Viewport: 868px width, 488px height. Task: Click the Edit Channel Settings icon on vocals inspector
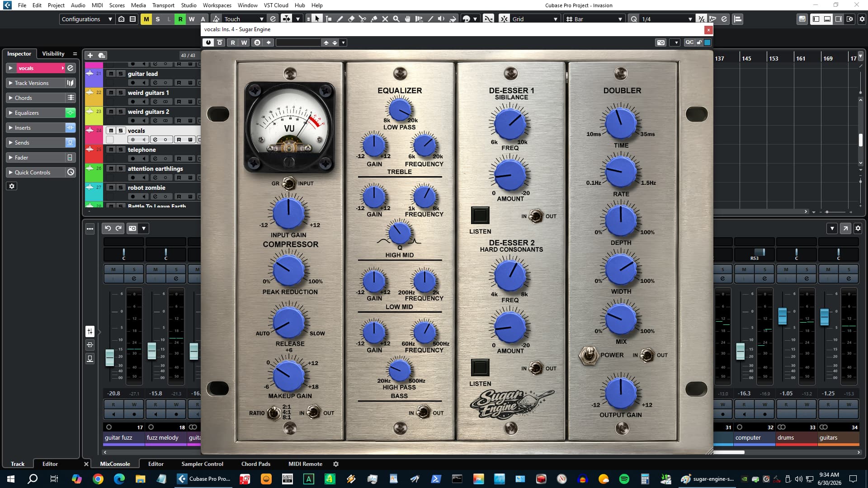pyautogui.click(x=71, y=68)
